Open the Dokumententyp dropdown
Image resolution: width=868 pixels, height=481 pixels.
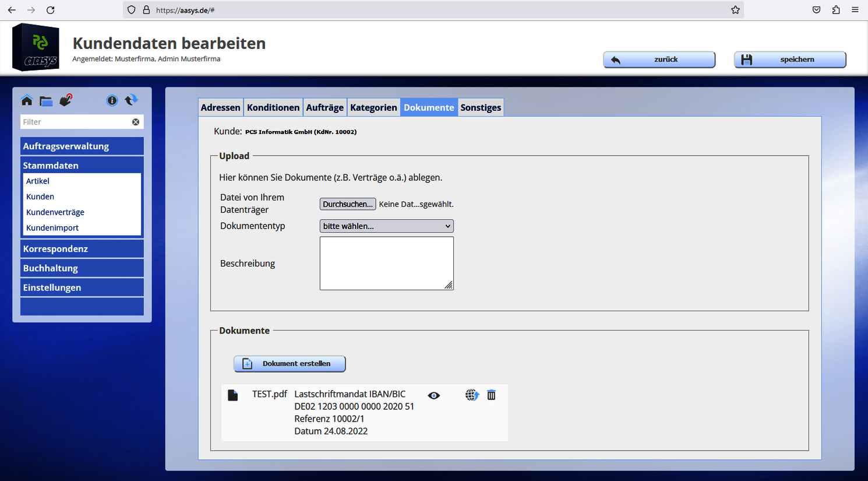(386, 226)
